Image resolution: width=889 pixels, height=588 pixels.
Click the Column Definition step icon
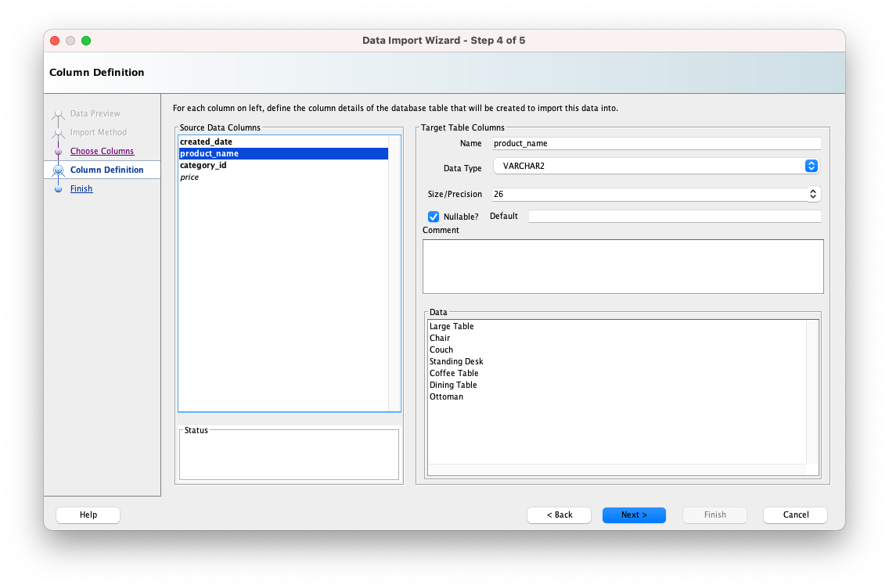pos(58,170)
